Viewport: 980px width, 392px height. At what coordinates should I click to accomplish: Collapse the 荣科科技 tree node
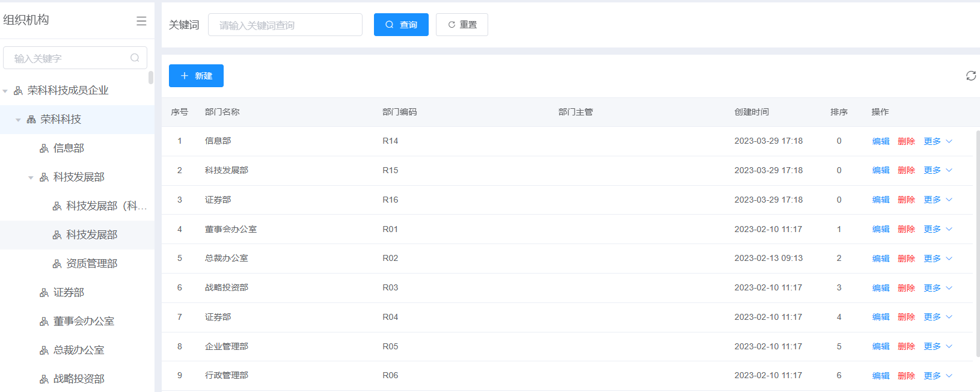point(18,120)
